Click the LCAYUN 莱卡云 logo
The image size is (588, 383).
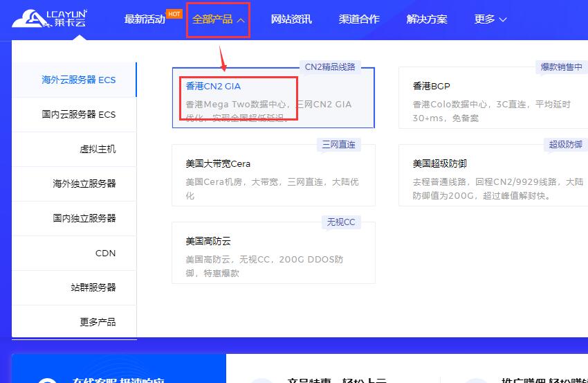pos(49,19)
